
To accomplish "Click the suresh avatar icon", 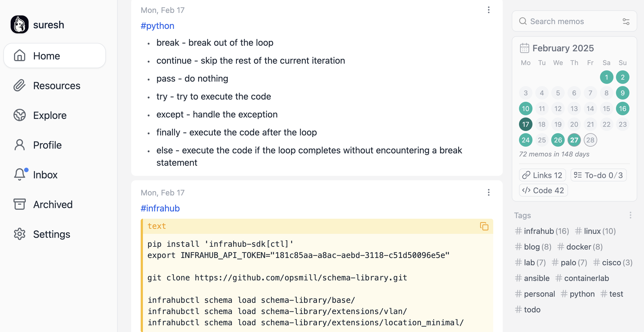I will click(x=20, y=25).
